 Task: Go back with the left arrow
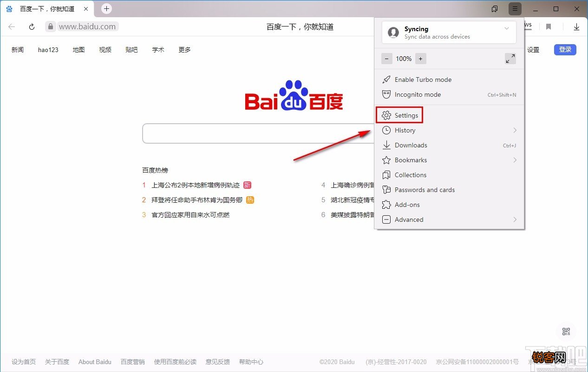pyautogui.click(x=12, y=27)
